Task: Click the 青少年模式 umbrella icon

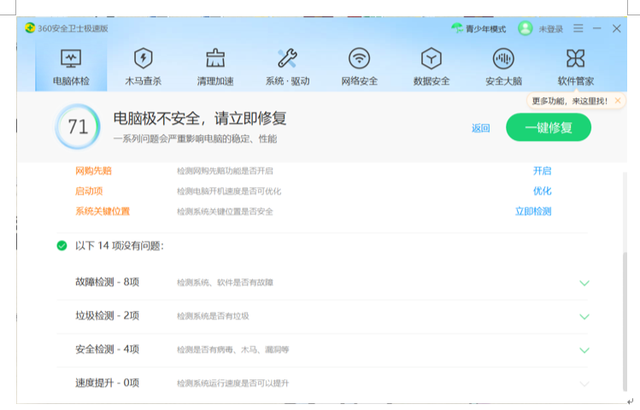Action: point(457,28)
